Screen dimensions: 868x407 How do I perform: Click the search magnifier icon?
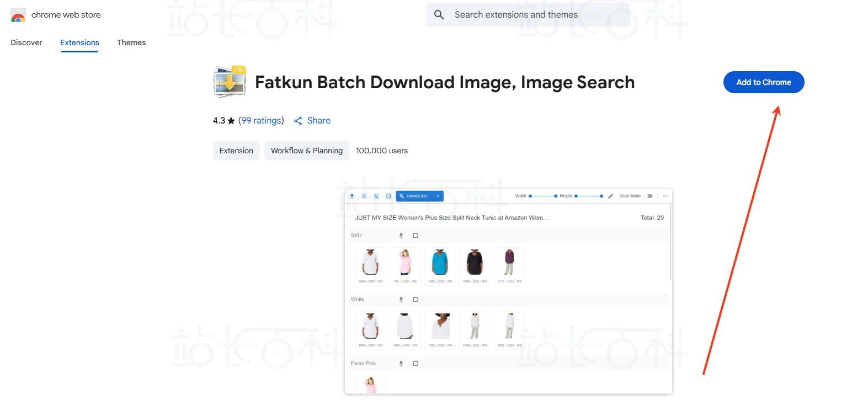point(439,15)
